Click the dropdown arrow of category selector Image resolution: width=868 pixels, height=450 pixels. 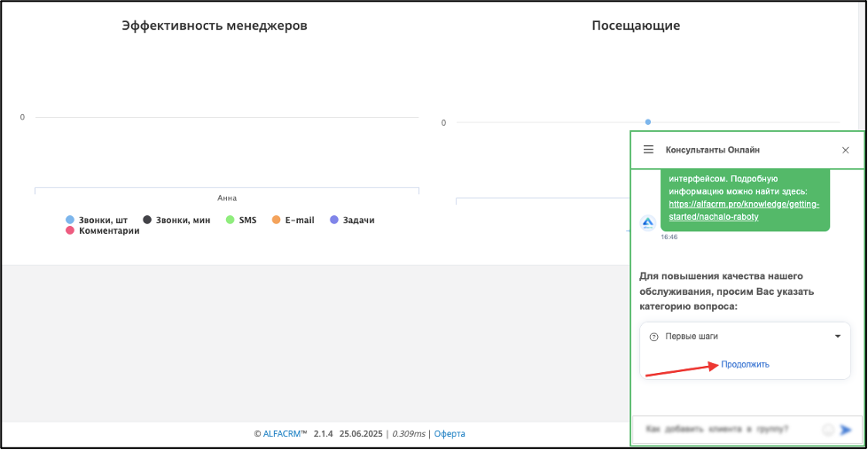838,336
